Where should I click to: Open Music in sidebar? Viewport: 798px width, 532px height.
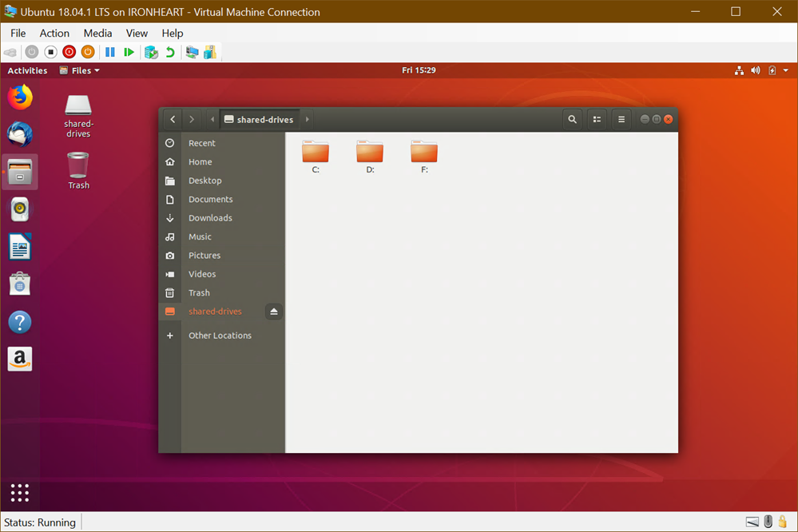point(221,236)
